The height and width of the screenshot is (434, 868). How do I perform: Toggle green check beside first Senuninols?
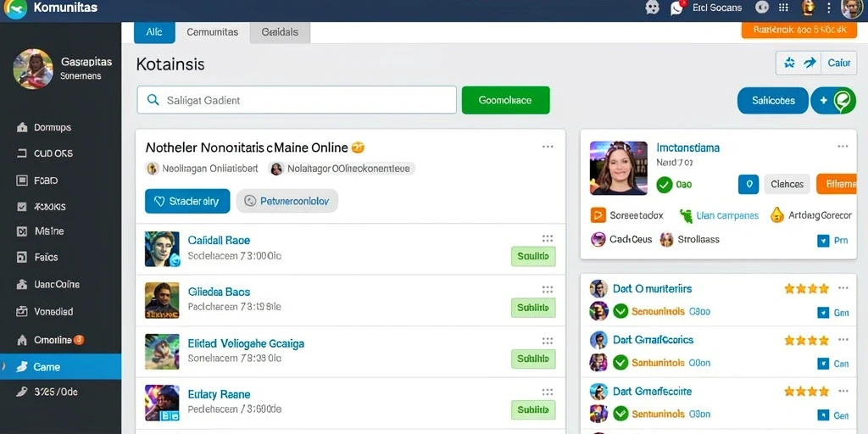tap(620, 311)
